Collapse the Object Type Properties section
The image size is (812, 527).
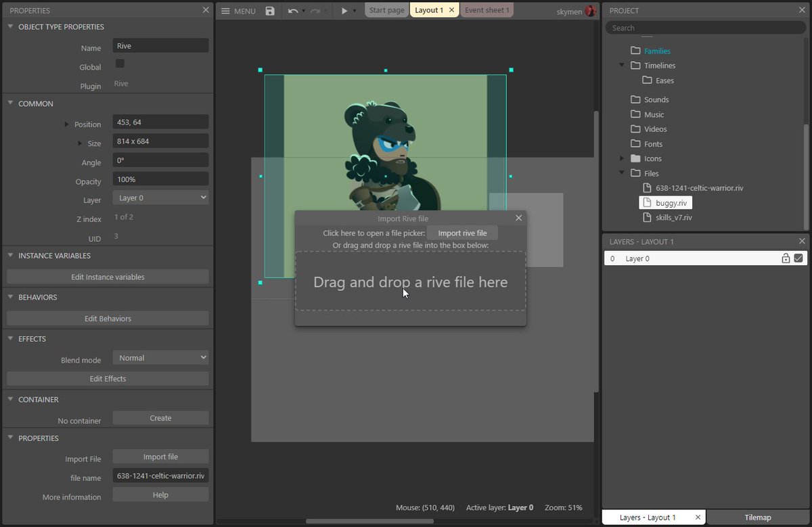click(11, 27)
